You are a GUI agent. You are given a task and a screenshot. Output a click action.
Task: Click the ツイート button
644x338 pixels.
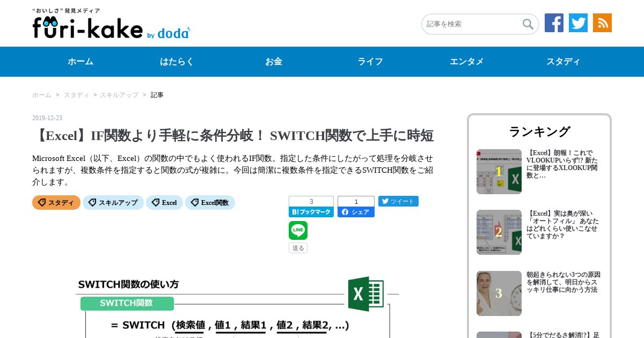[398, 201]
